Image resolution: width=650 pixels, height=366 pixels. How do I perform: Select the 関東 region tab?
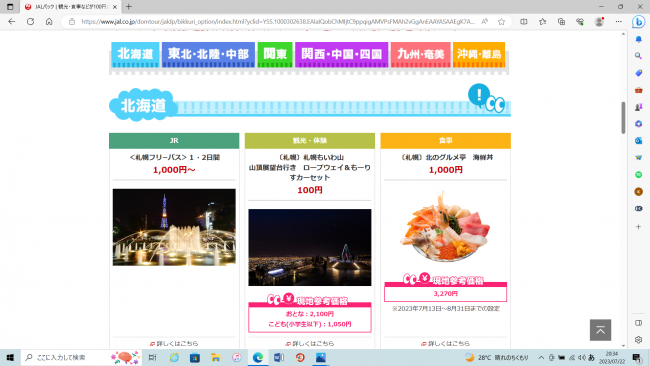275,54
